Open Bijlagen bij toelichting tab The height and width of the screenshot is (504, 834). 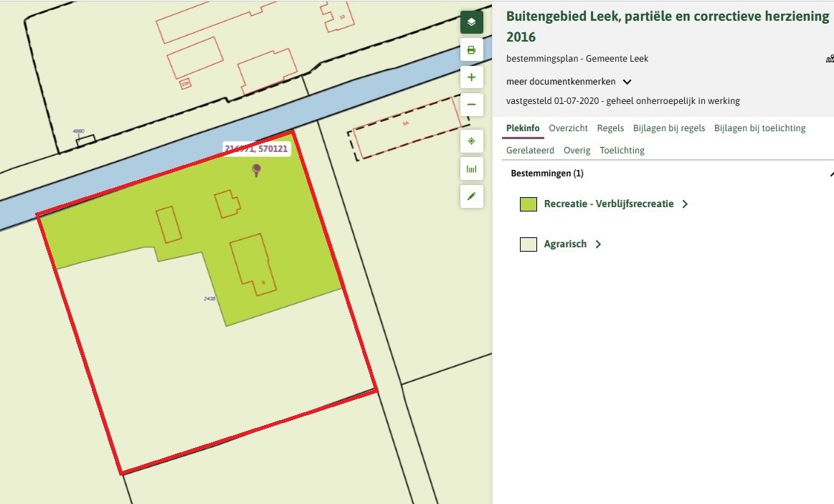click(759, 128)
